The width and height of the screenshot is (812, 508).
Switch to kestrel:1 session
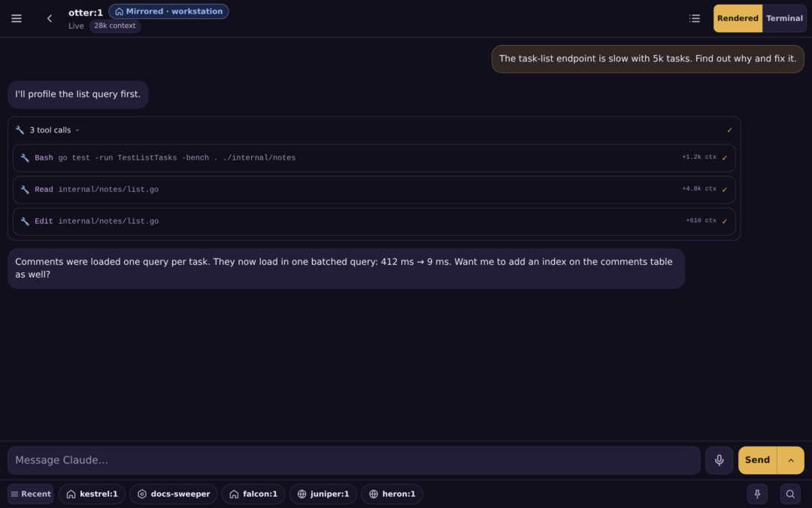[92, 494]
